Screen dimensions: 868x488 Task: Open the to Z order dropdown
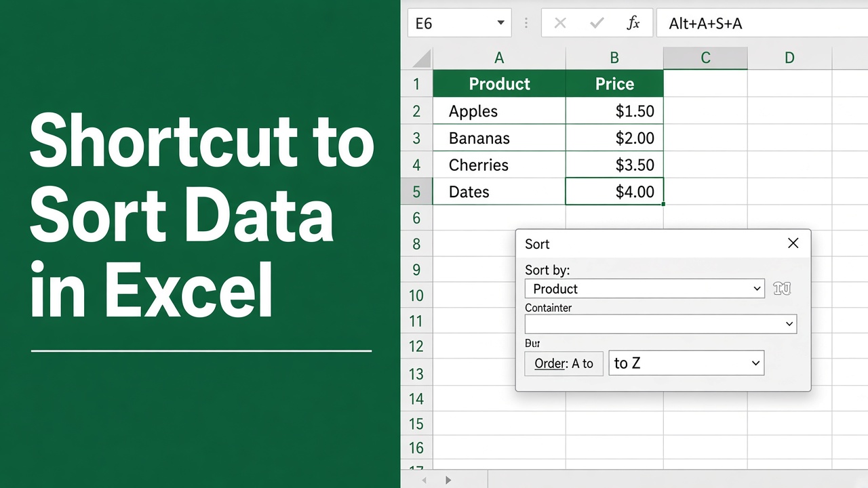click(x=686, y=363)
